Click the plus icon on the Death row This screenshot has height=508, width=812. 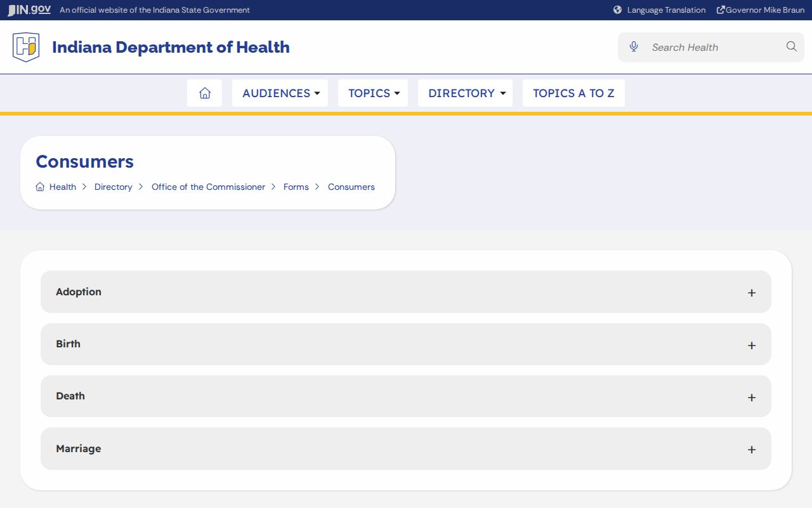752,398
